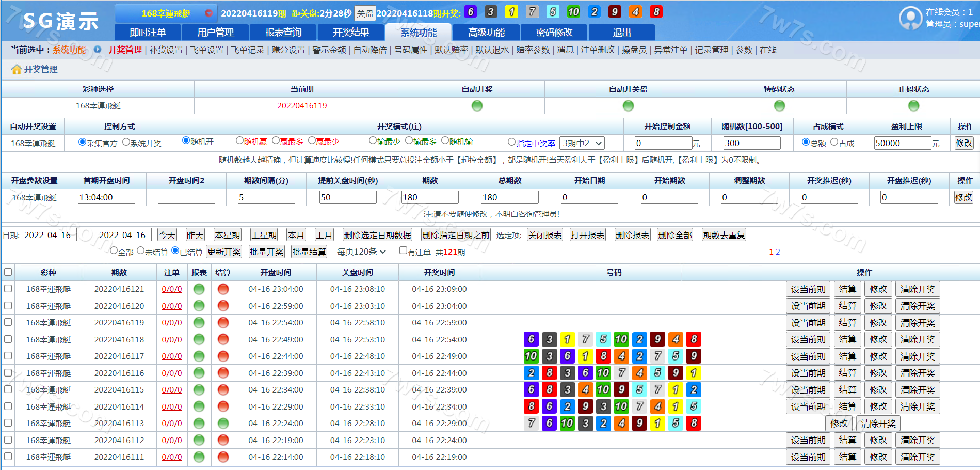
Task: Select the 未结算 filter radio
Action: tap(140, 250)
